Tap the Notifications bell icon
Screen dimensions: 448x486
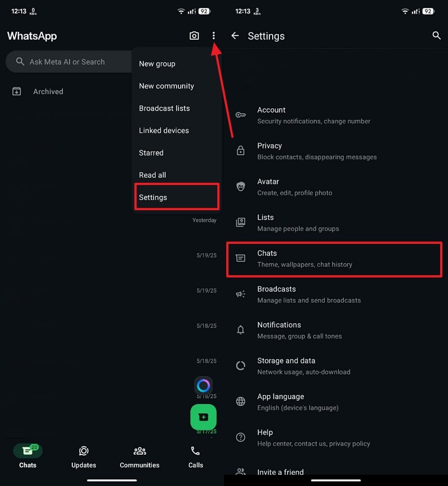(x=241, y=330)
